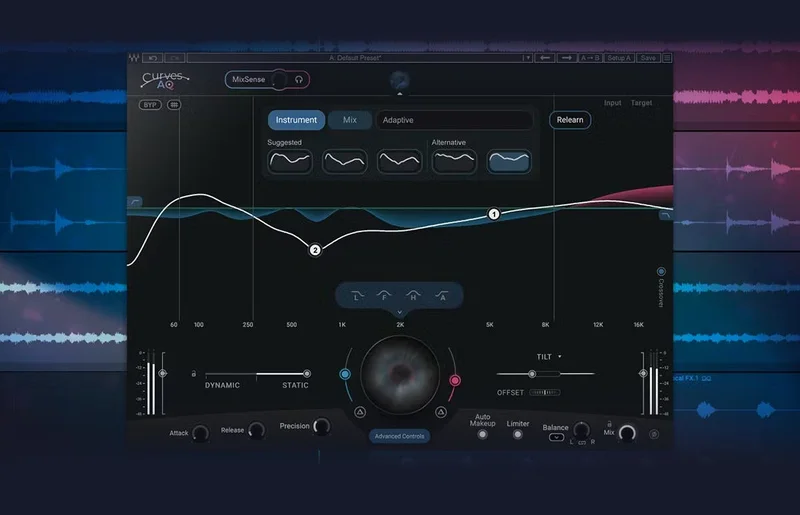This screenshot has width=800, height=515.
Task: Click the Relearn button
Action: (x=570, y=120)
